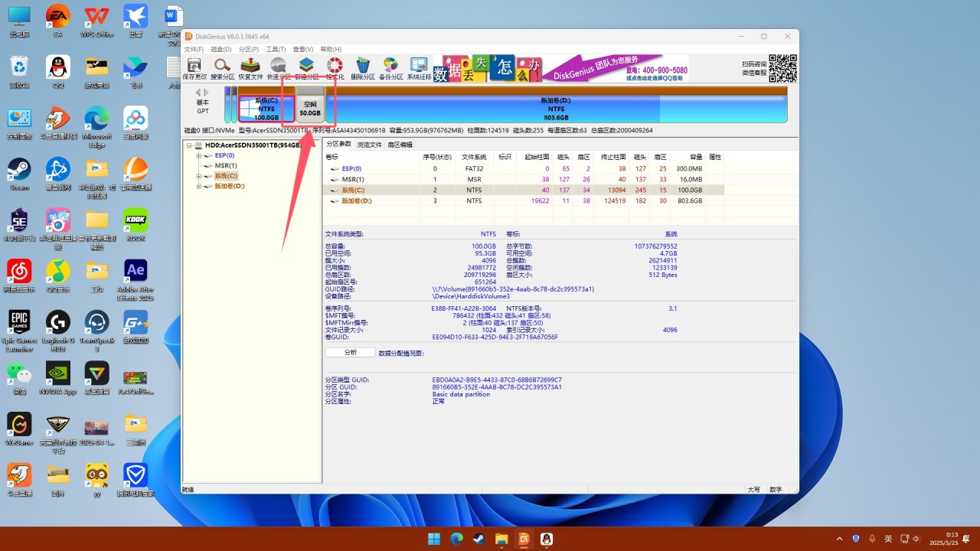This screenshot has height=551, width=980.
Task: Click the 保存更改 (Save Changes) toolbar icon
Action: (195, 69)
